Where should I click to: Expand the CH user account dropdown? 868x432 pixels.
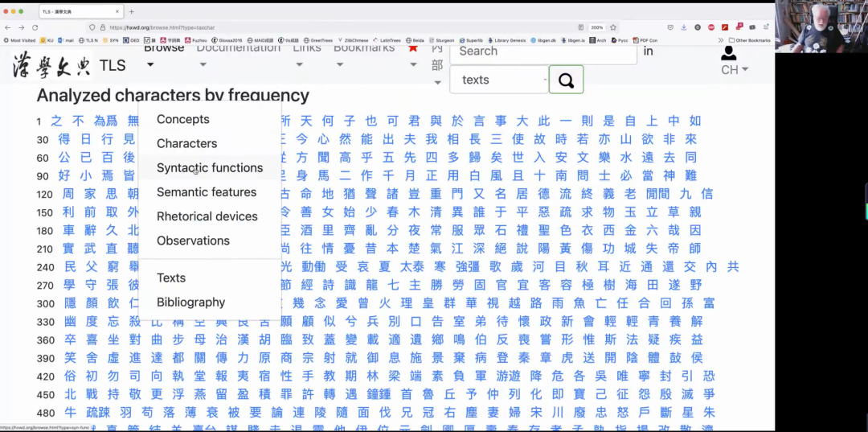(734, 70)
